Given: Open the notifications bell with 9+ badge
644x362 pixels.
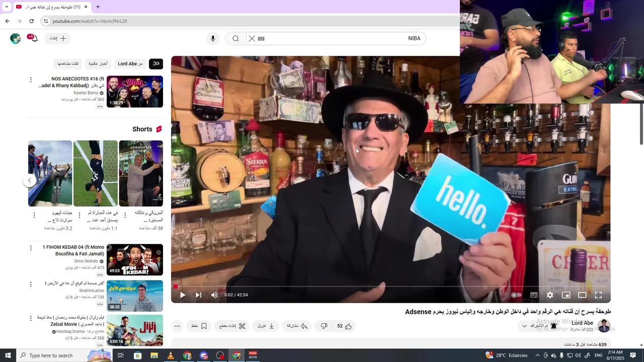Looking at the screenshot, I should tap(33, 38).
